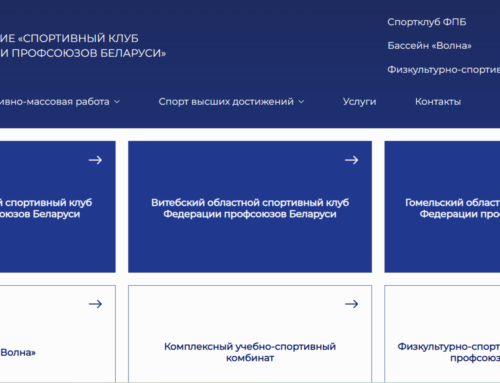Screen dimensions: 500x383
Task: Open the Гомельский областной card
Action: (442, 207)
